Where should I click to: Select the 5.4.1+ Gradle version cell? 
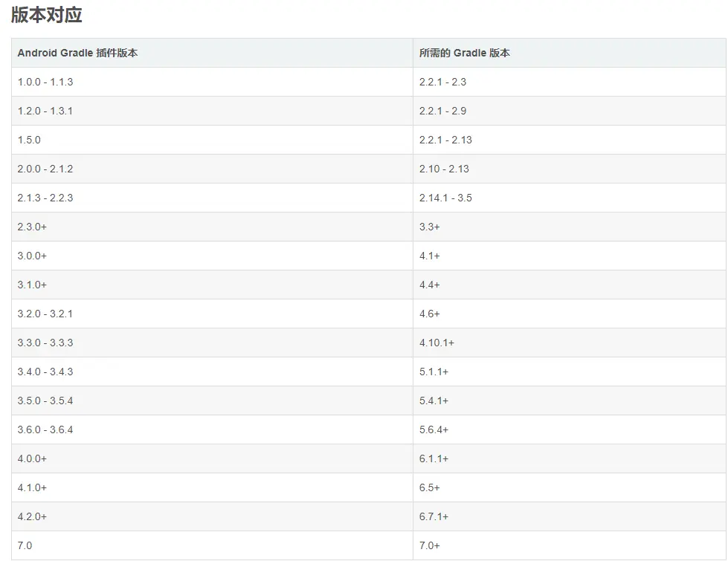tap(434, 401)
